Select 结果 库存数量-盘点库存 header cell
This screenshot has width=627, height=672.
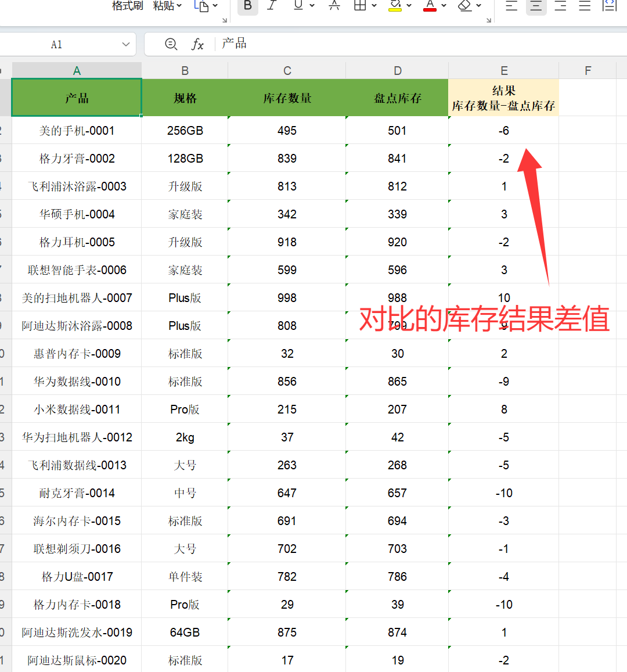(504, 98)
